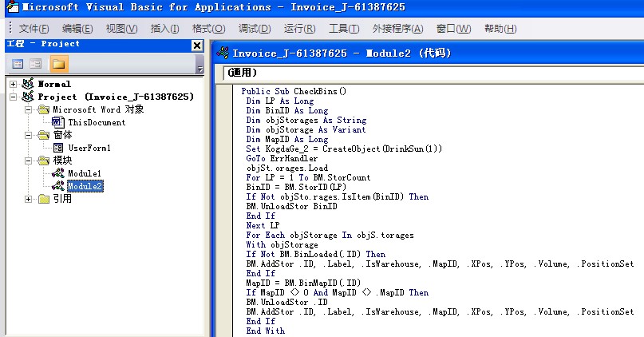Open the (通用) object dropdown

tap(433, 73)
